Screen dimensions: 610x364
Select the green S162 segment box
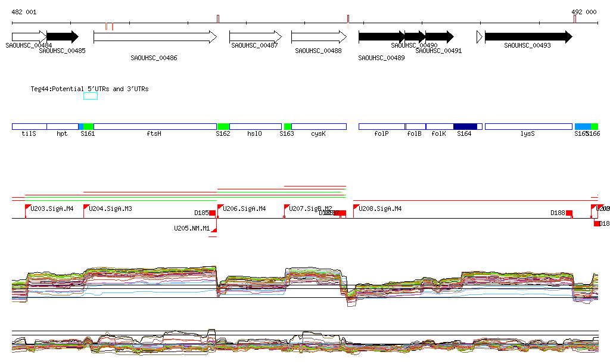tap(223, 126)
